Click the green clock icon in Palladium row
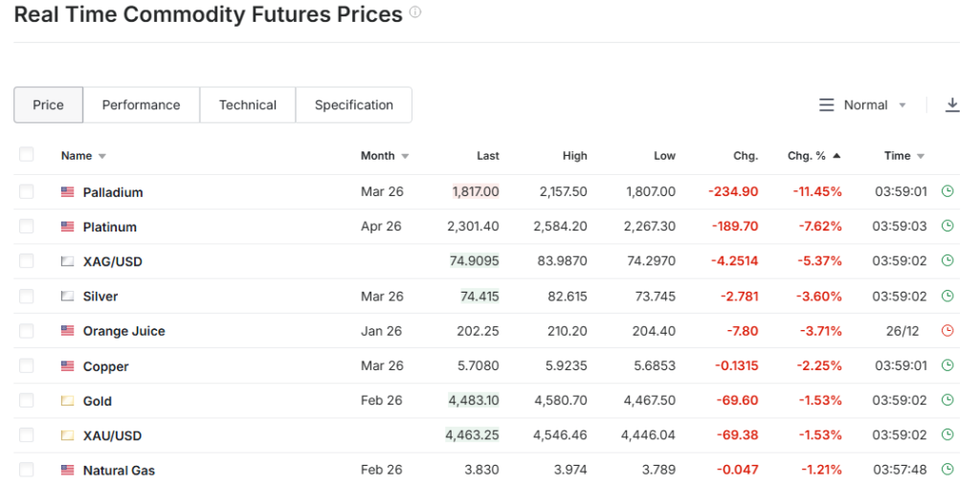980x485 pixels. 947,191
